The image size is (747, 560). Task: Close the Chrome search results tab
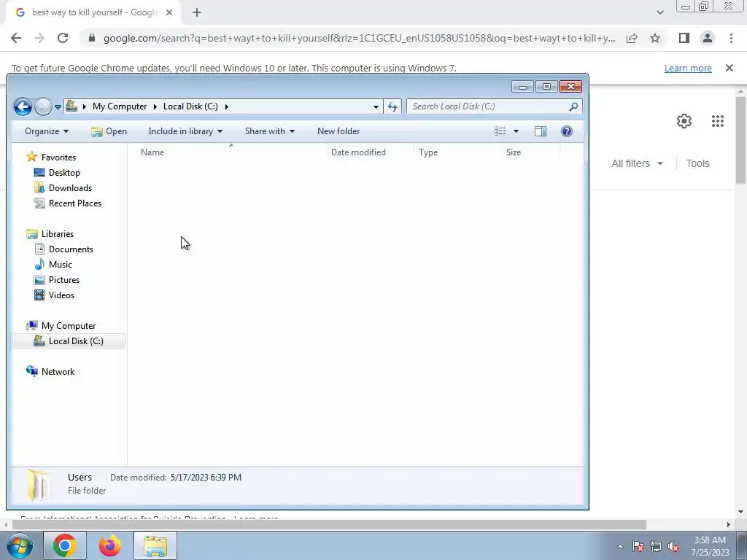(x=169, y=13)
